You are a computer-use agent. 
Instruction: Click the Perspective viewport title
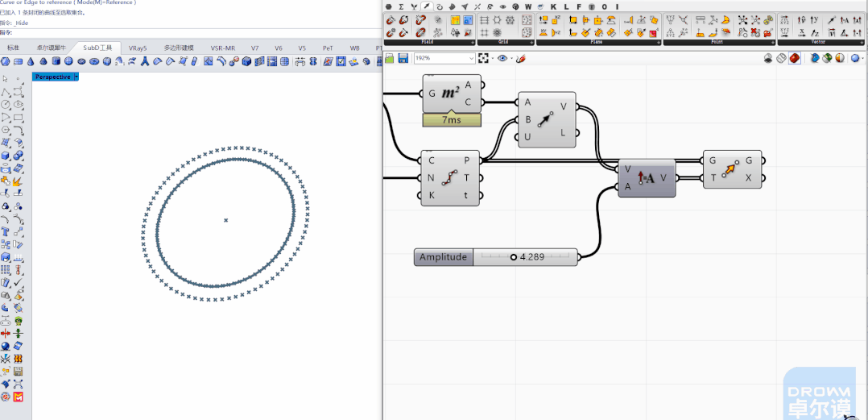[x=52, y=77]
